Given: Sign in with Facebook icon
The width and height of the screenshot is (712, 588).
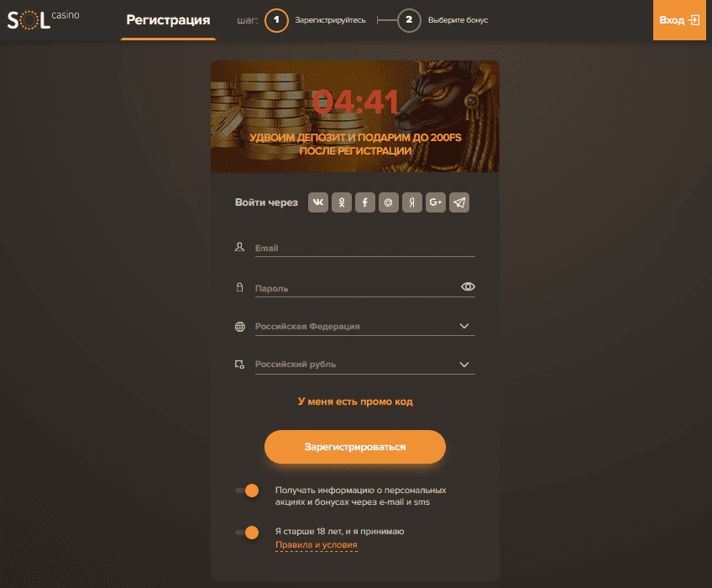Looking at the screenshot, I should coord(365,202).
